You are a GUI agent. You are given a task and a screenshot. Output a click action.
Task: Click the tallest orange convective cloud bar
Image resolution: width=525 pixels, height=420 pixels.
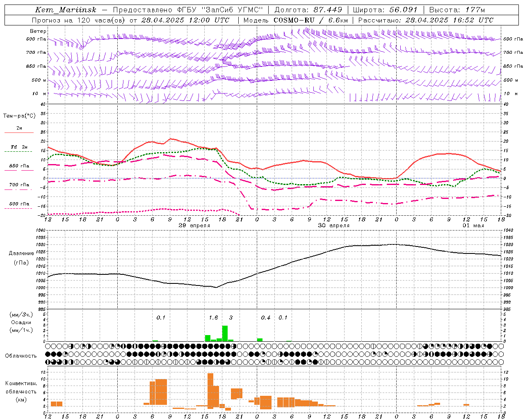coord(210,391)
